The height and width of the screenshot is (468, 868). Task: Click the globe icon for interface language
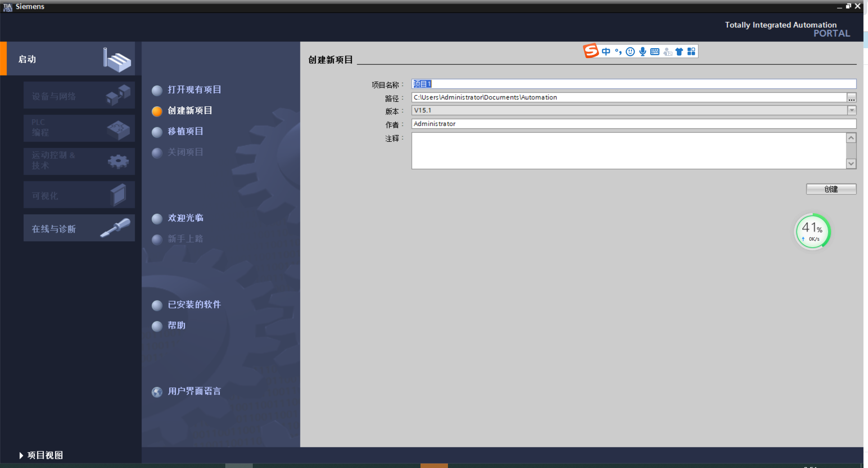[x=157, y=392]
